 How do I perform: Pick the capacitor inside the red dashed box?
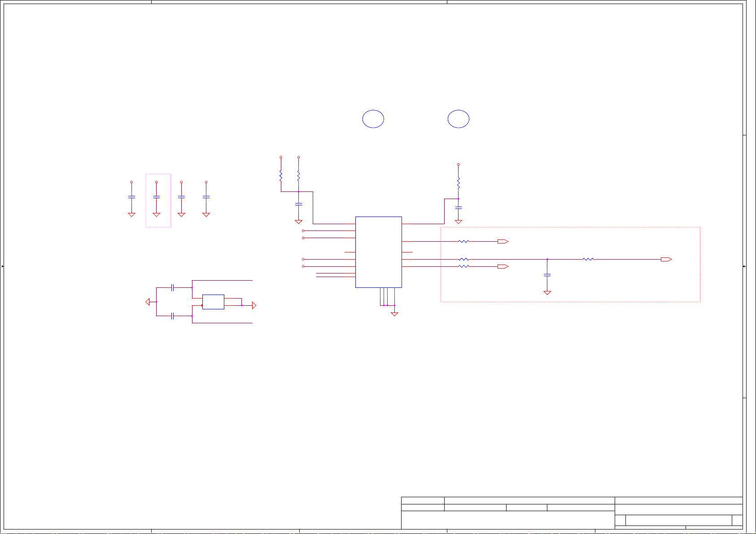pyautogui.click(x=547, y=275)
